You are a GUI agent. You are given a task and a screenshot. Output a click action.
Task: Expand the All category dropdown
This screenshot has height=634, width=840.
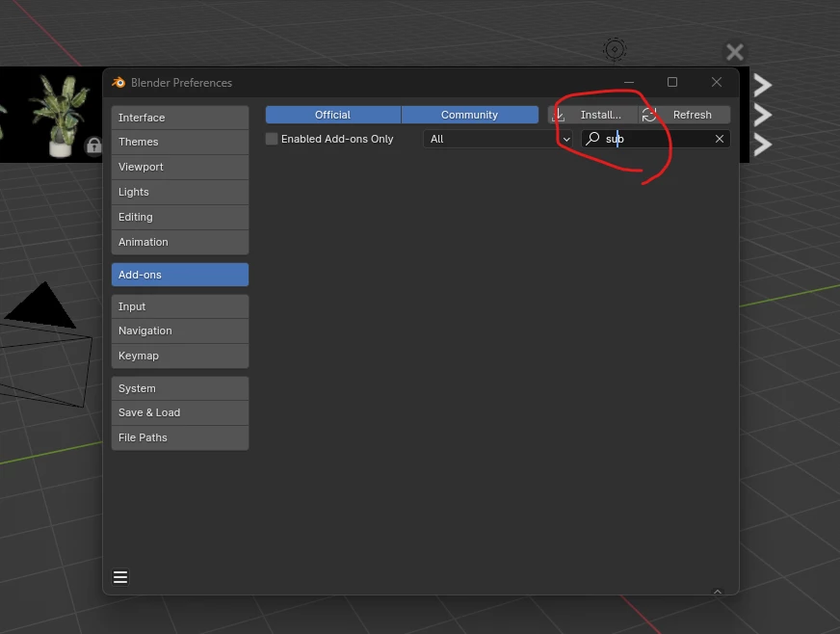498,139
